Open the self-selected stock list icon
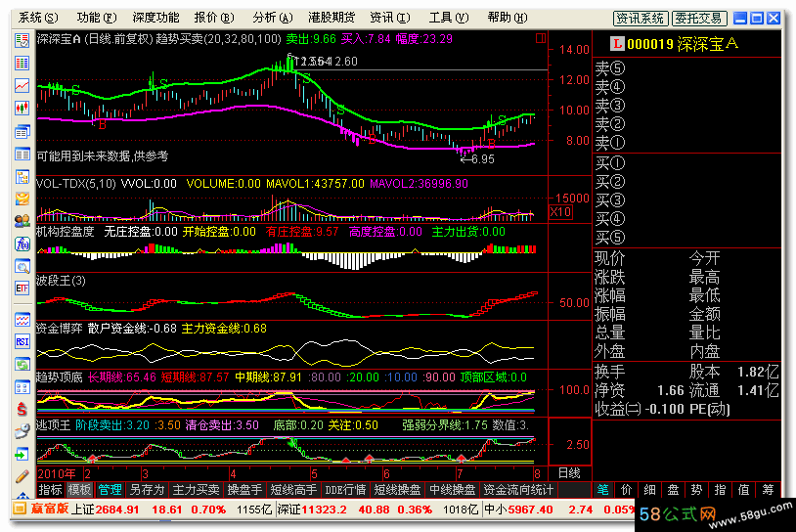Screen dimensions: 796x532 (22, 41)
